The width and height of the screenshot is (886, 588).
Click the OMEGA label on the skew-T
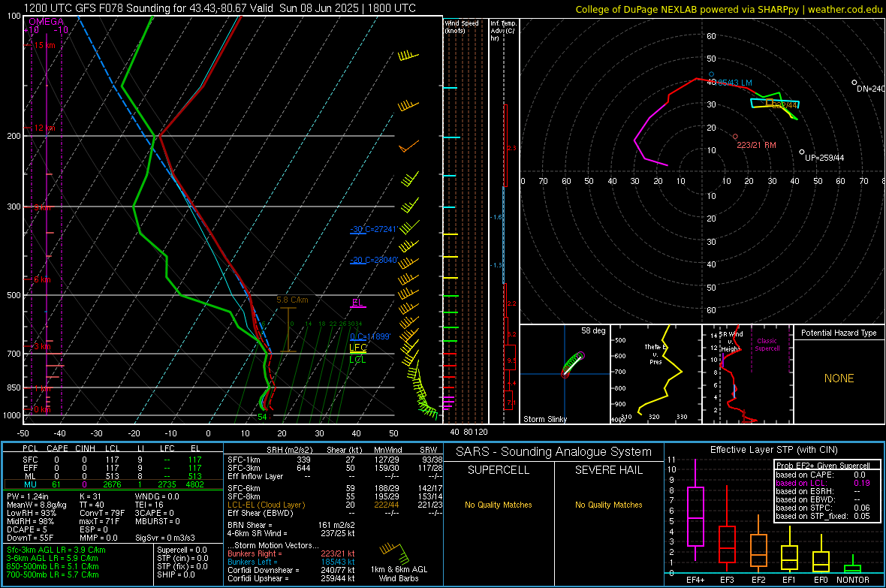click(46, 22)
